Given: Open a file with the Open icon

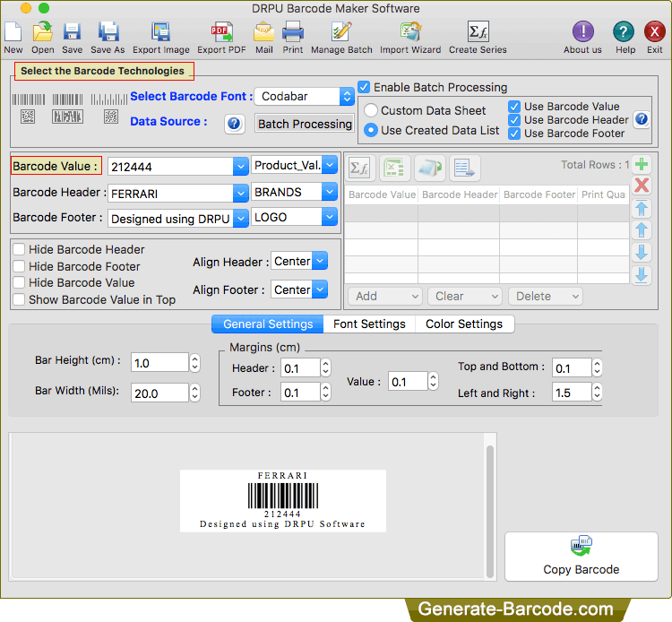Looking at the screenshot, I should [x=43, y=32].
